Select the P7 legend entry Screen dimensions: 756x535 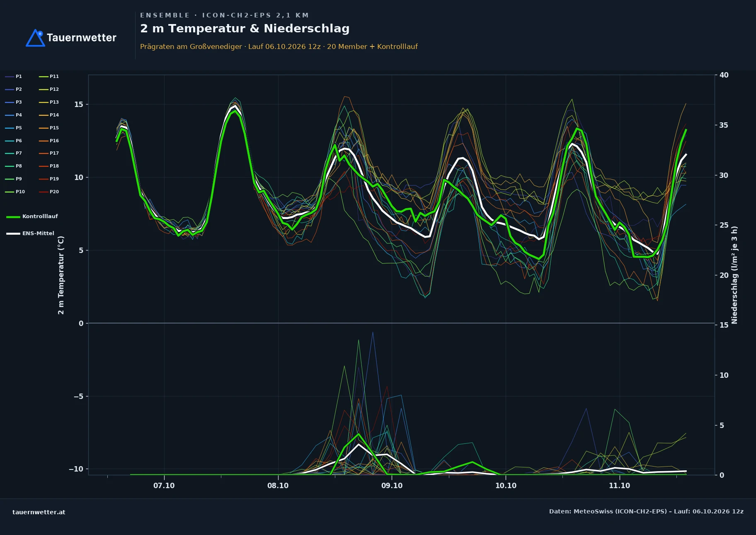[14, 153]
